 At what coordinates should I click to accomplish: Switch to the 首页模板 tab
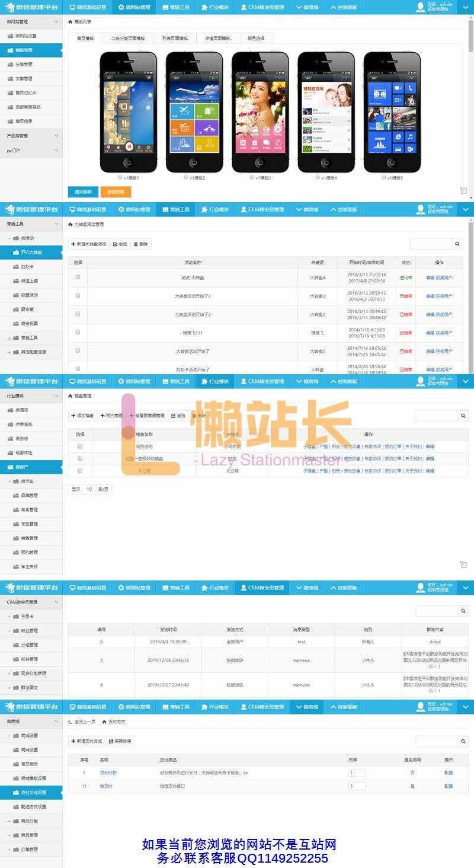pyautogui.click(x=85, y=38)
